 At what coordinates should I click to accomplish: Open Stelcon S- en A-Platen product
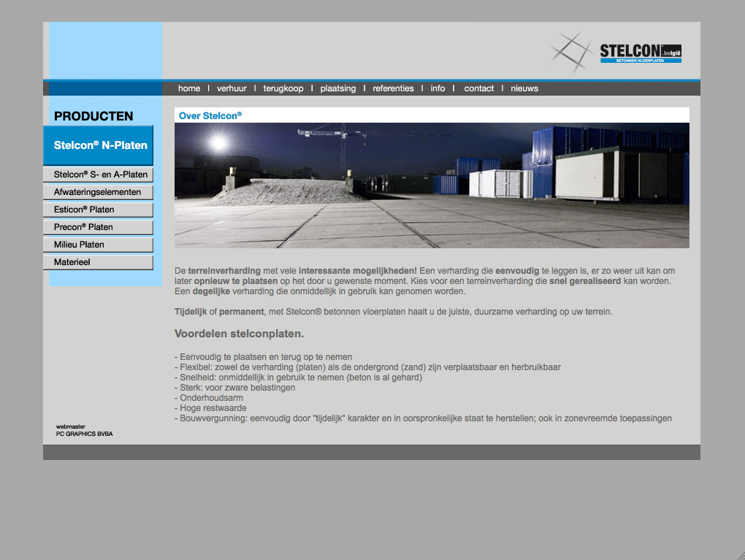coord(99,174)
